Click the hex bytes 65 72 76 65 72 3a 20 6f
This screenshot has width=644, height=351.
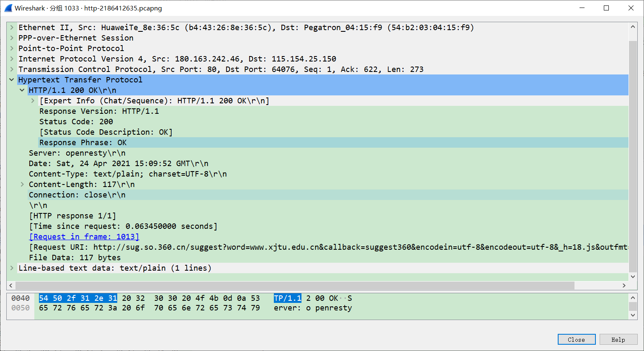[x=92, y=308]
